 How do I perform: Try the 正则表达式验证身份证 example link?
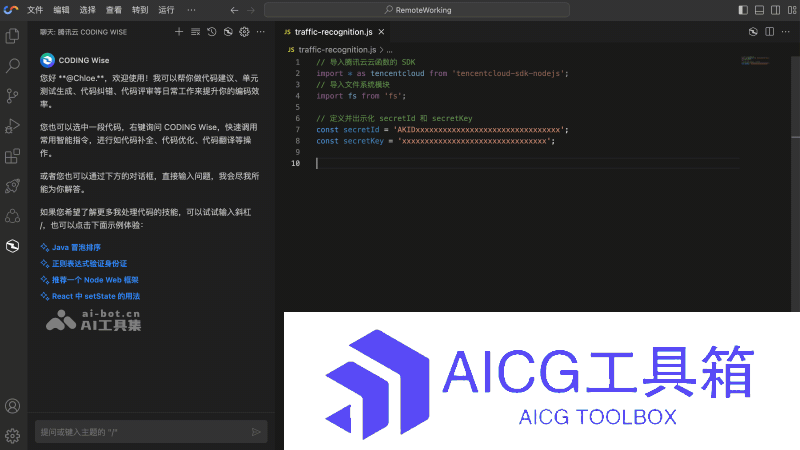(89, 264)
